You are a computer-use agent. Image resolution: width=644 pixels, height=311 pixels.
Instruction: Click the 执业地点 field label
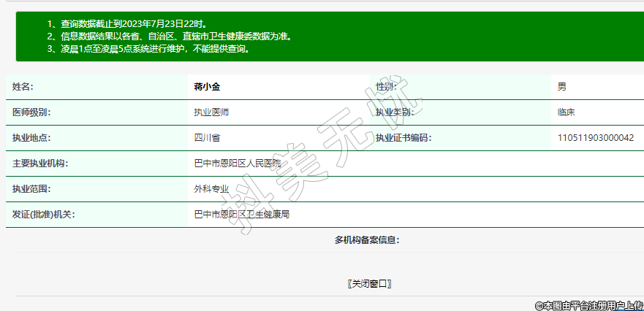[31, 138]
